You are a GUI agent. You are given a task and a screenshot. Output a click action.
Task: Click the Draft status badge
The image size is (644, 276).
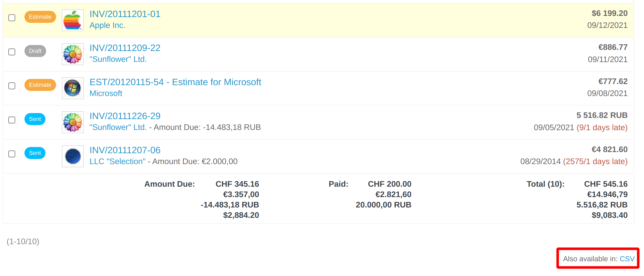(x=35, y=51)
